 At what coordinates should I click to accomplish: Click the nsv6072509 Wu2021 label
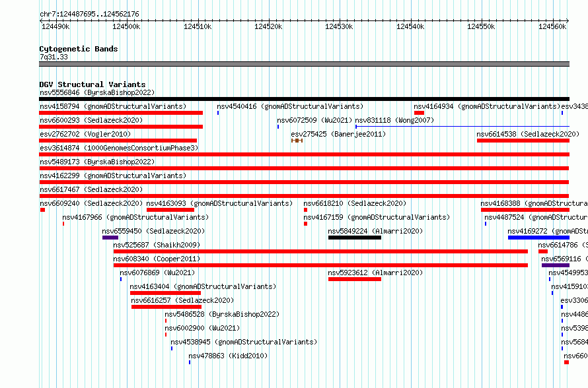314,120
